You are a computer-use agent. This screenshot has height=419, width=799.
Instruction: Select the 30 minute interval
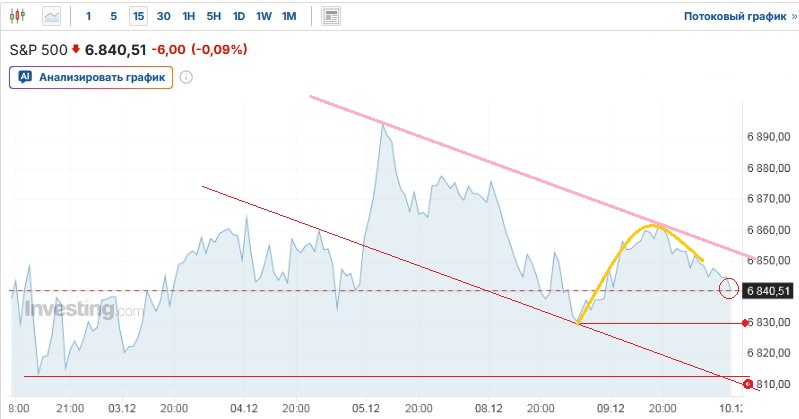click(x=163, y=16)
